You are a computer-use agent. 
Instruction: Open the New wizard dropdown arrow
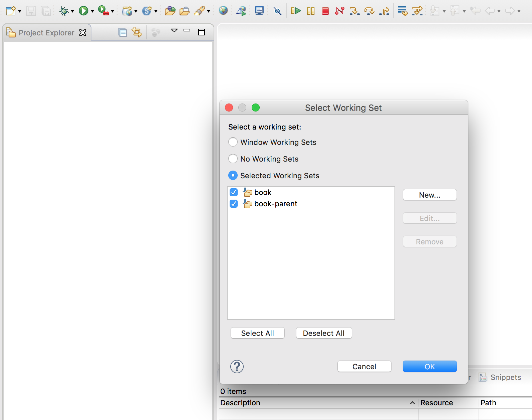20,11
